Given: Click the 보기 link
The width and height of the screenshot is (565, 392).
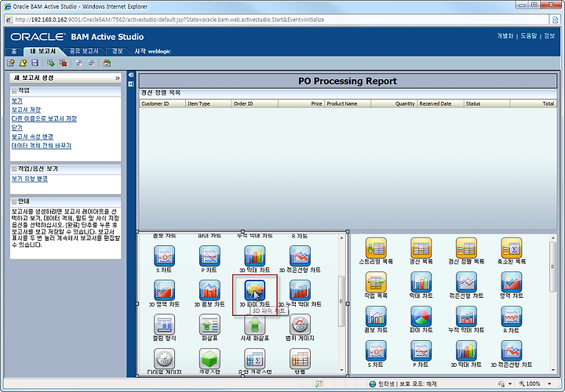Looking at the screenshot, I should (x=17, y=101).
